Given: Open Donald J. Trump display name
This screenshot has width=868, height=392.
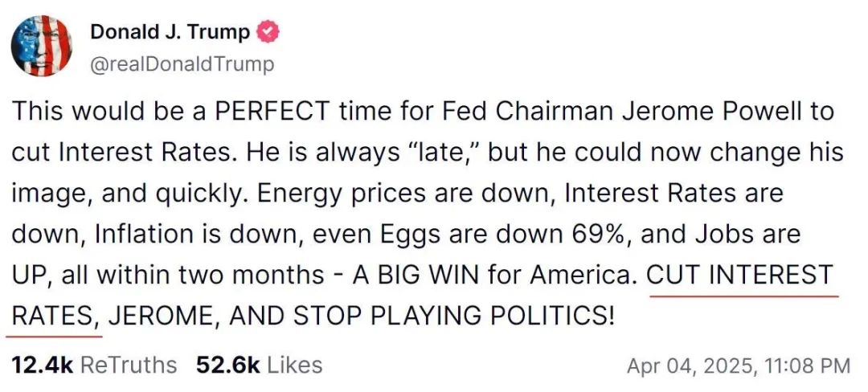Looking at the screenshot, I should pos(170,32).
